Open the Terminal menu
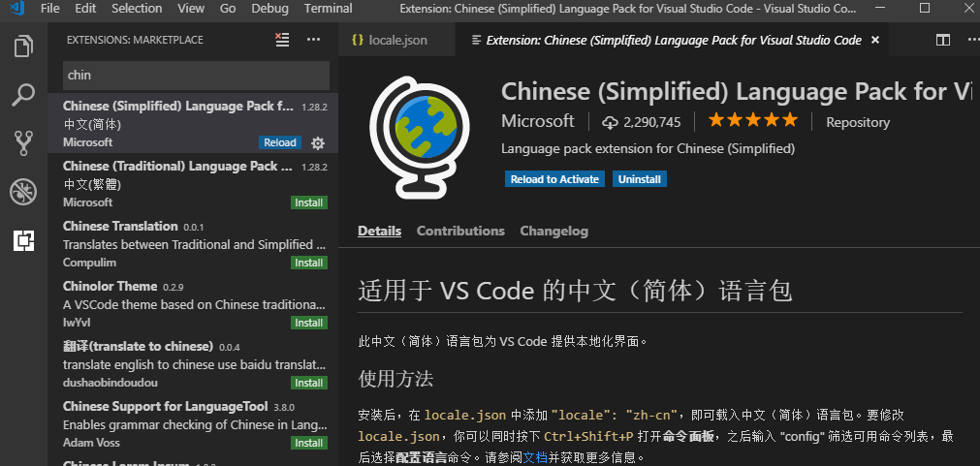This screenshot has height=466, width=980. pyautogui.click(x=329, y=9)
